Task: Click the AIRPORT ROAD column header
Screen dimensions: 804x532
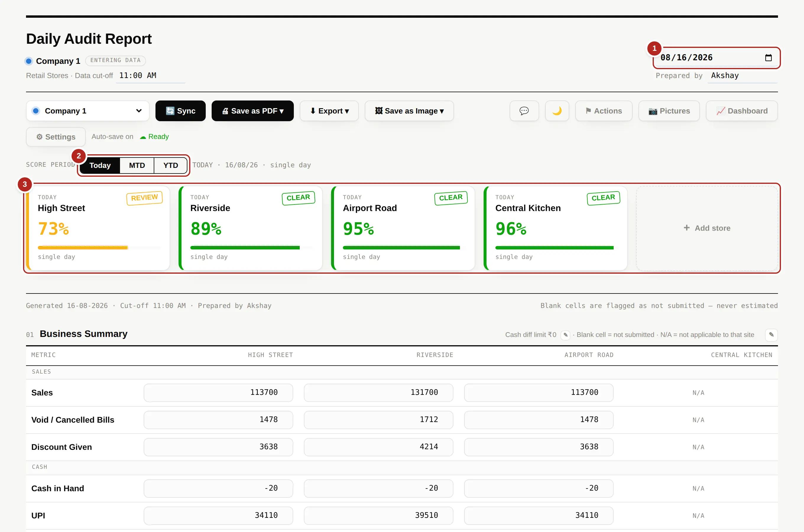Action: (x=589, y=355)
